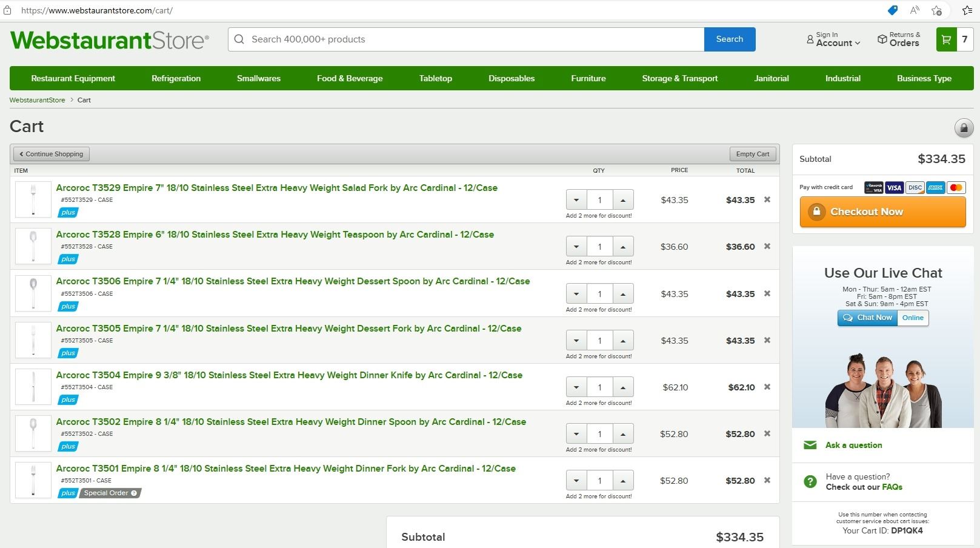This screenshot has width=980, height=548.
Task: Click the Special Order help icon
Action: (x=134, y=493)
